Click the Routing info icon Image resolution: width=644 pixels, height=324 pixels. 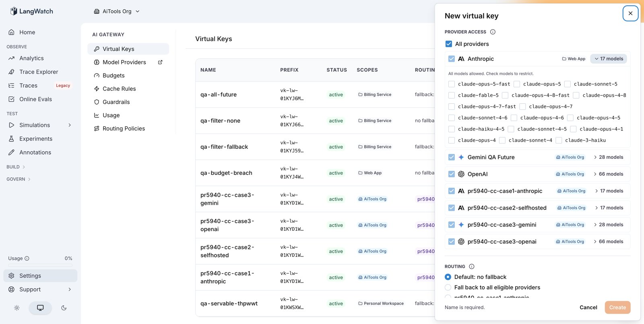[x=472, y=267]
